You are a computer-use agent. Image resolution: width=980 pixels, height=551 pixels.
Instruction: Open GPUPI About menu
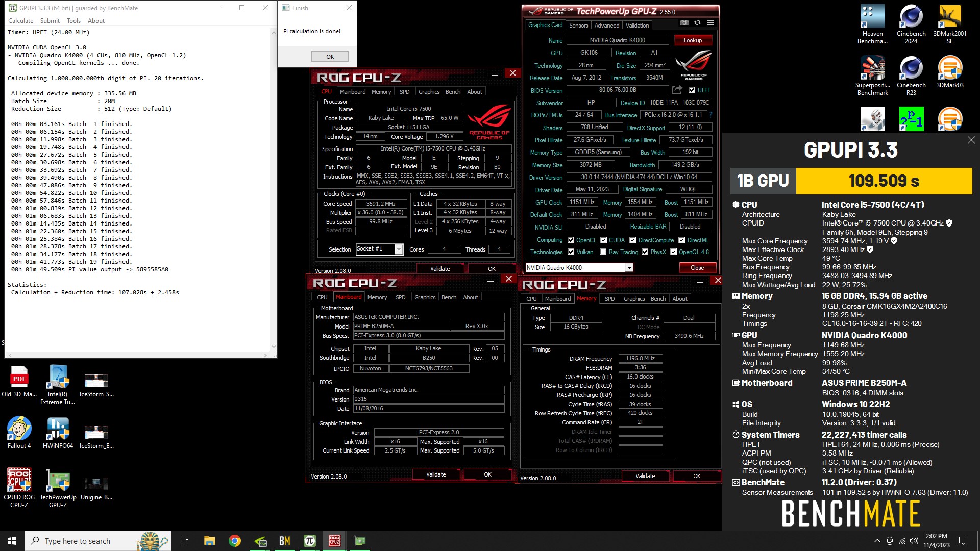coord(96,21)
